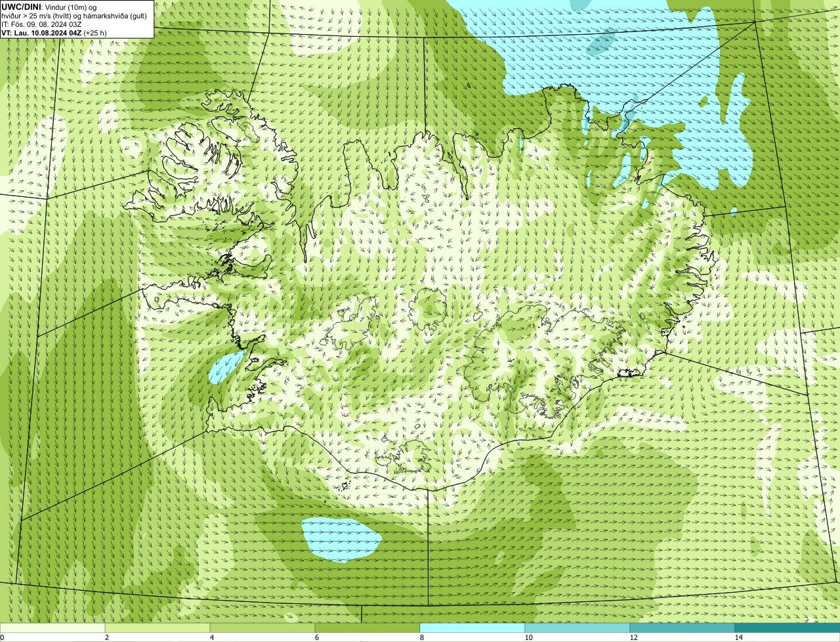This screenshot has width=840, height=642.
Task: Click the teal 12–14 legend swatch
Action: point(682,628)
